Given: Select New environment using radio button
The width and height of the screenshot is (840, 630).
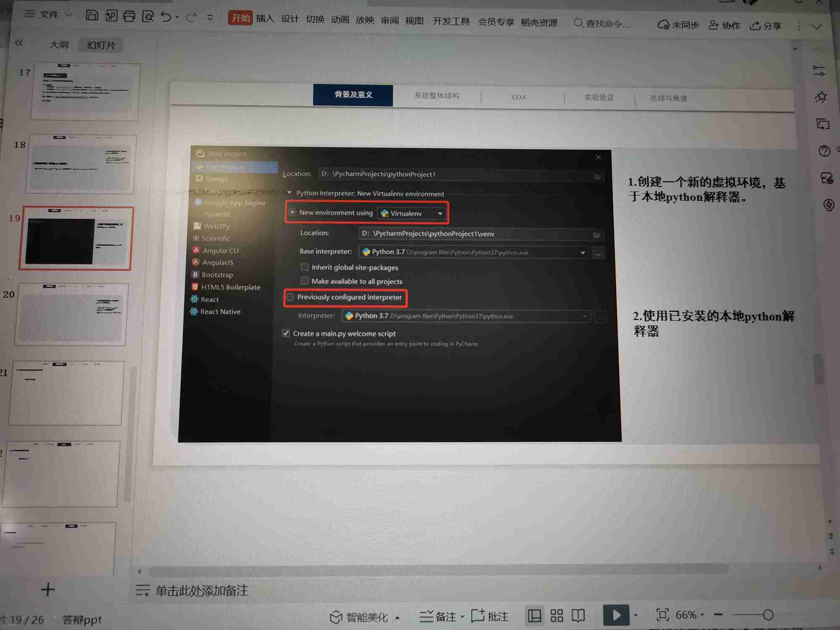Looking at the screenshot, I should [292, 212].
